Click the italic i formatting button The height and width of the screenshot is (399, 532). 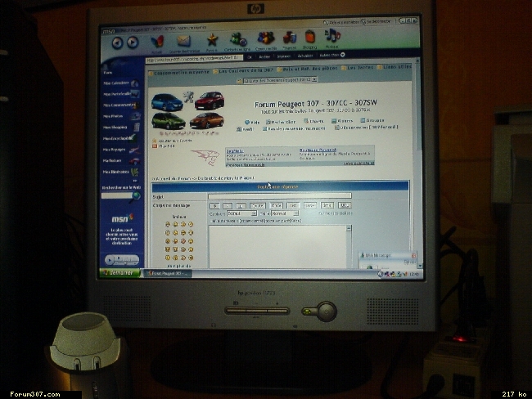tap(228, 206)
